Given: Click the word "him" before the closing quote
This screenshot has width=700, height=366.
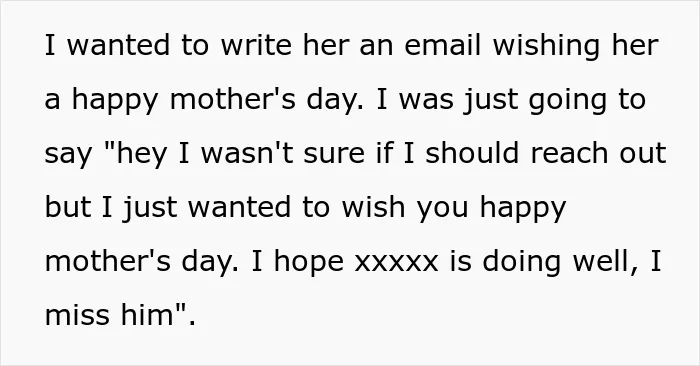Looking at the screenshot, I should 143,315.
